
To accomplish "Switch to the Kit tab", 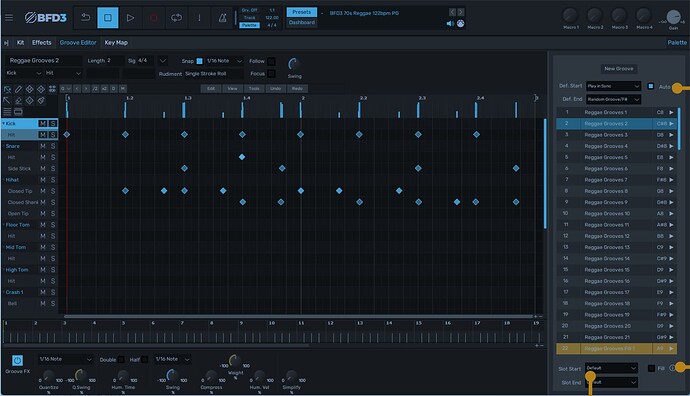I will coord(20,43).
